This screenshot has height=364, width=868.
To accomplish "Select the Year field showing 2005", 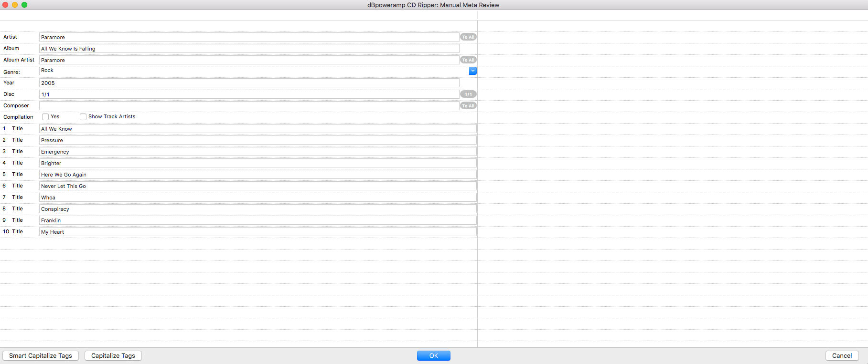I will click(x=248, y=83).
